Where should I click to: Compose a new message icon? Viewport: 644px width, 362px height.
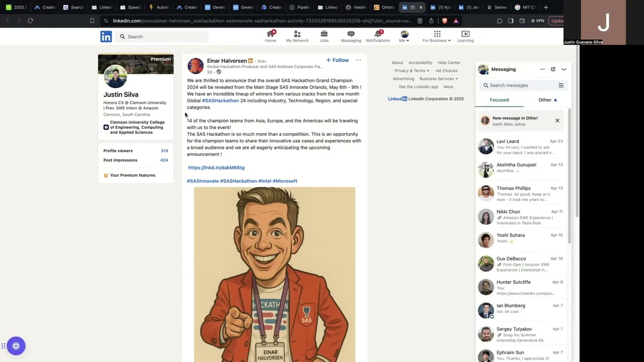click(553, 69)
